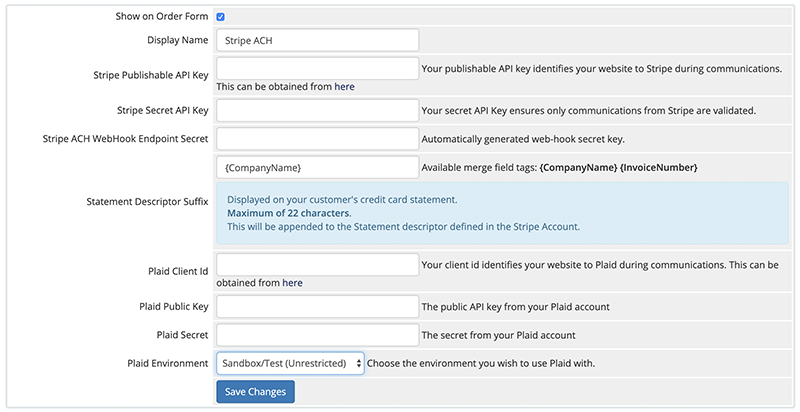This screenshot has width=800, height=412.
Task: Click the bold {CompanyName} merge tag text
Action: [x=578, y=167]
